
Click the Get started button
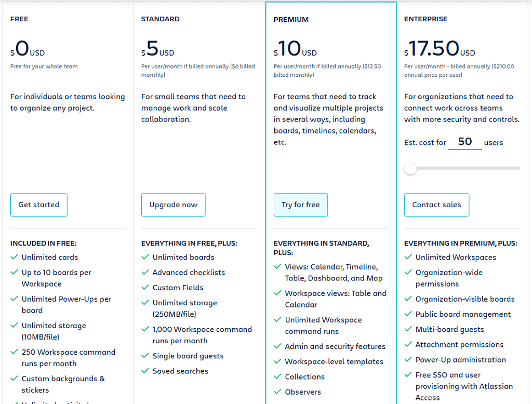tap(39, 205)
